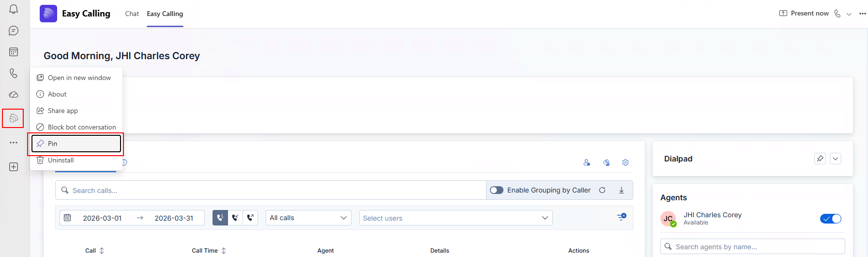The image size is (868, 257).
Task: Choose Share app from the menu
Action: [76, 111]
